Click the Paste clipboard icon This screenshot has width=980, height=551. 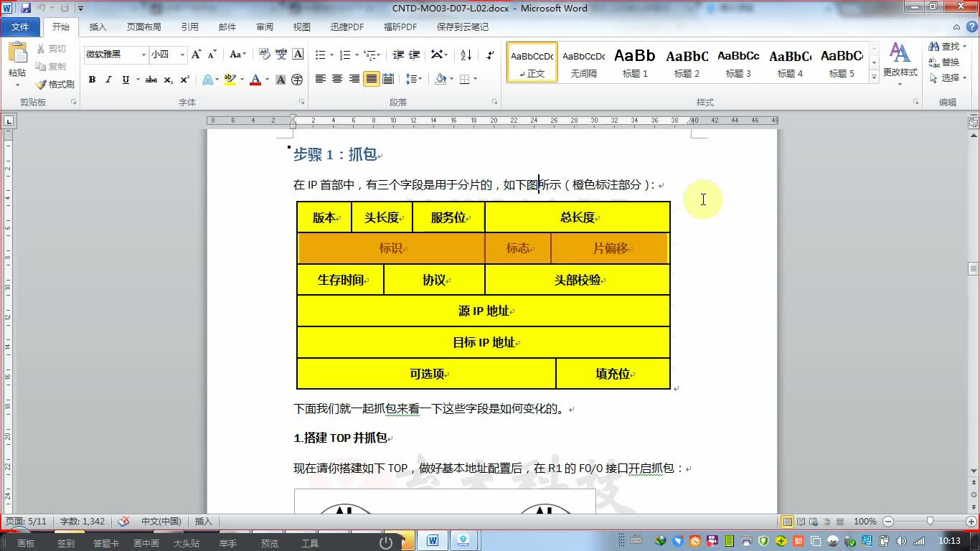point(17,54)
